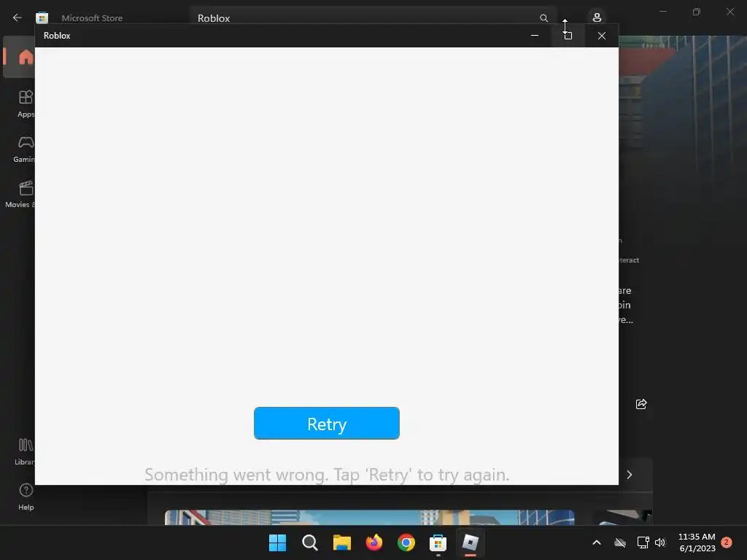Open Help in Microsoft Store sidebar

point(26,497)
